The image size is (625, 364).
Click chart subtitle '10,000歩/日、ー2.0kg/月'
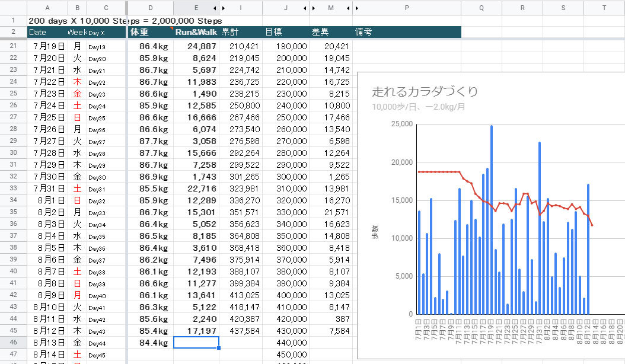click(x=419, y=107)
